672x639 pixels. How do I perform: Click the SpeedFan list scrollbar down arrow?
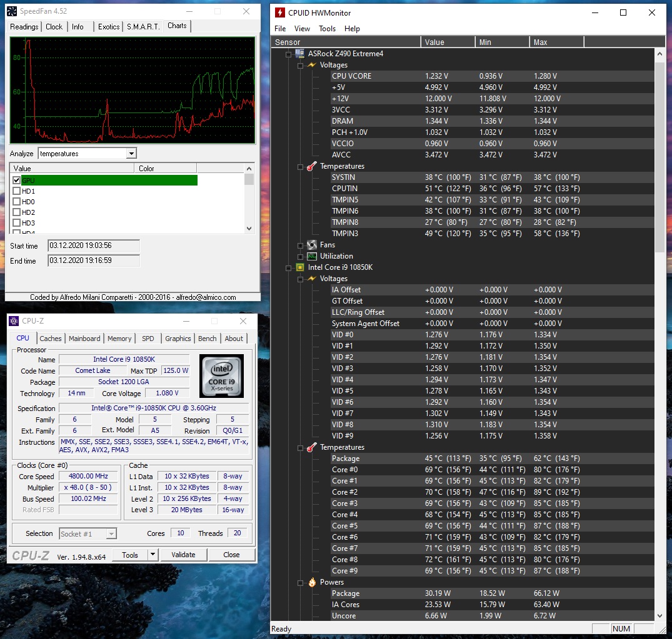249,229
